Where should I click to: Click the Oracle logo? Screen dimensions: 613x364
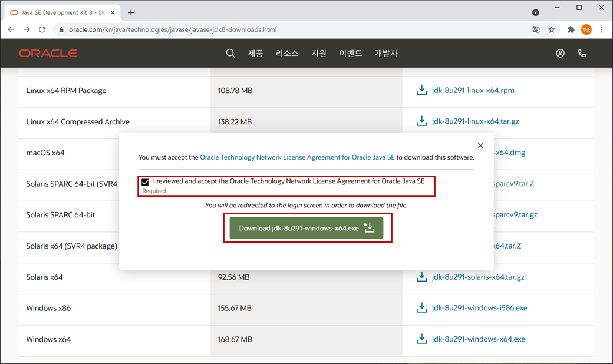pyautogui.click(x=48, y=53)
